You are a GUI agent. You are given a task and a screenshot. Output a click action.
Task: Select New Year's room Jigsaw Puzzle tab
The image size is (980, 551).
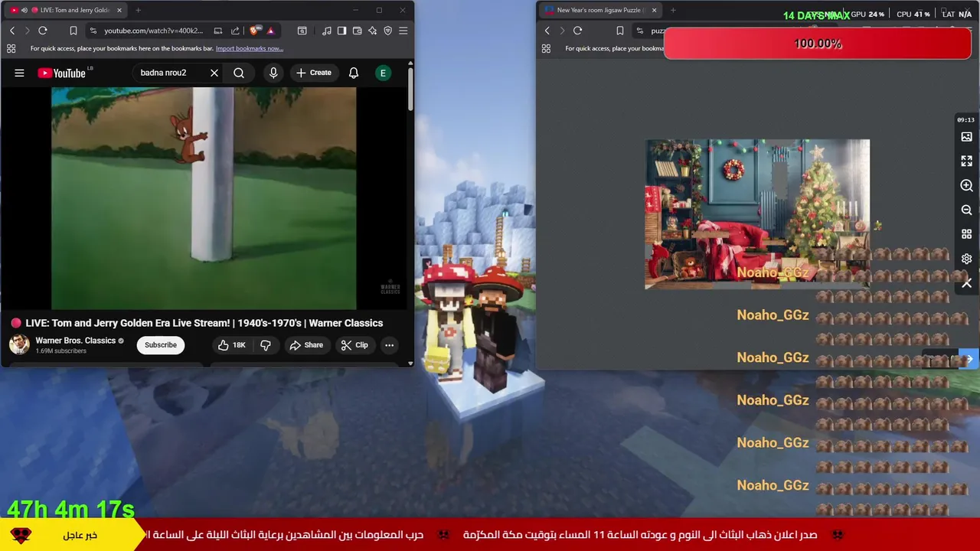click(x=599, y=10)
